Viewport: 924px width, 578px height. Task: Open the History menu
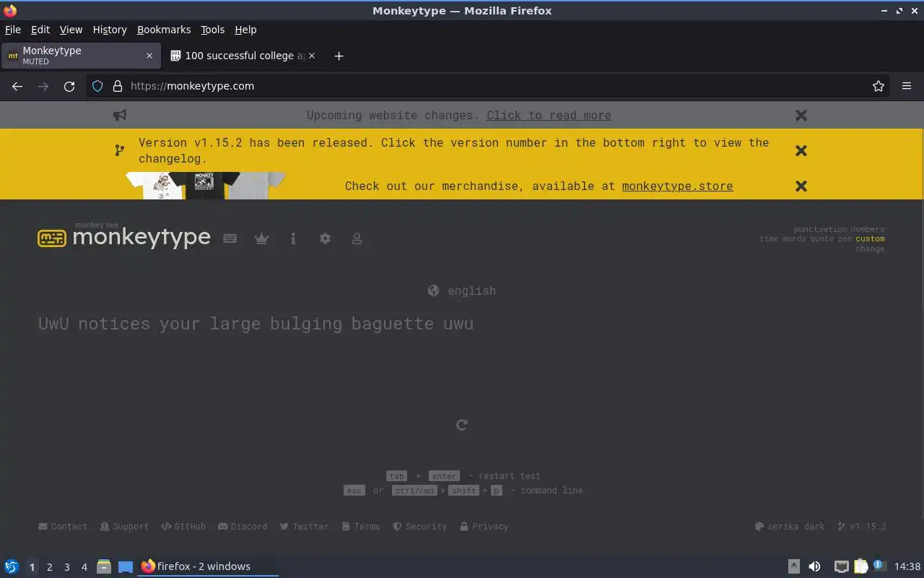110,30
